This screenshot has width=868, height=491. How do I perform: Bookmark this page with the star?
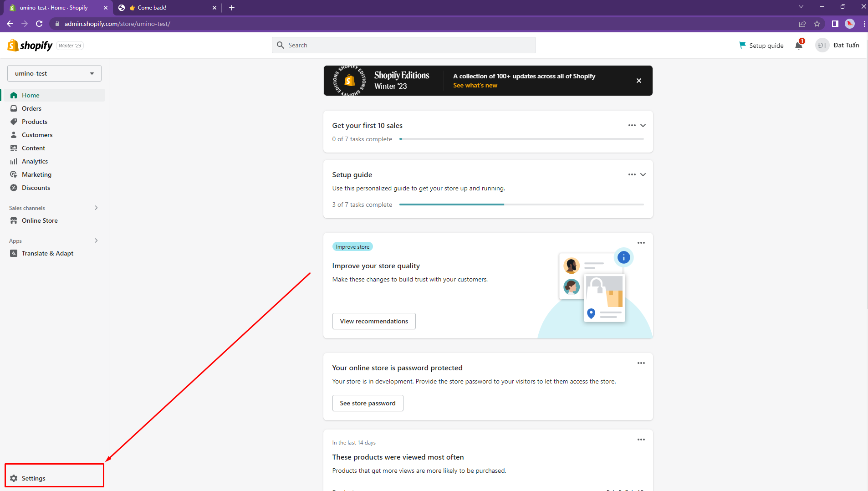coord(817,24)
